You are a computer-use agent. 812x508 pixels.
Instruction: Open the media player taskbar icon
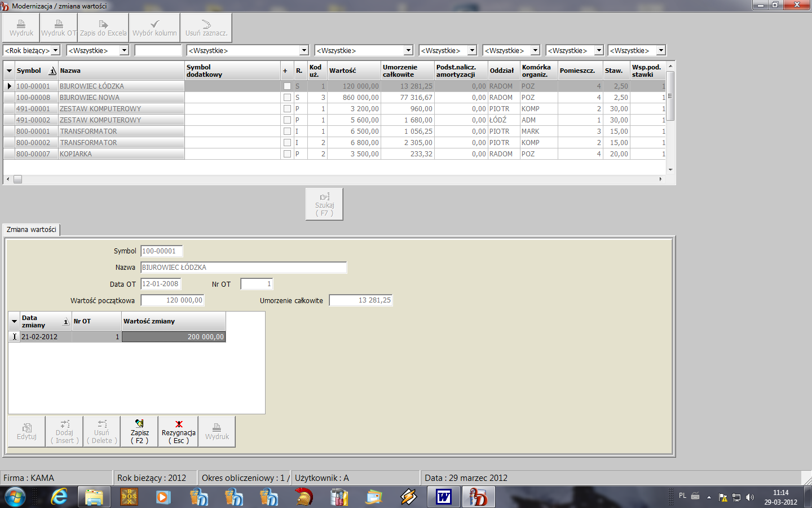(x=164, y=497)
